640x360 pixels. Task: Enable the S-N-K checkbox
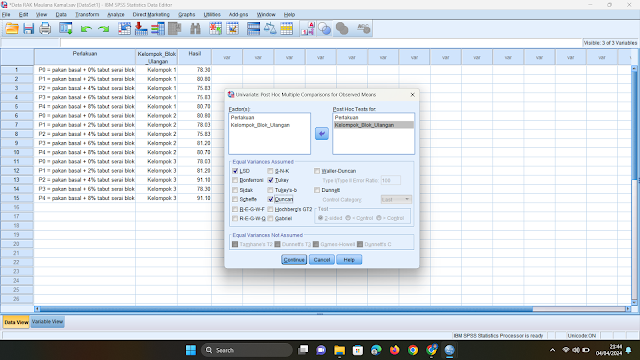pyautogui.click(x=270, y=171)
